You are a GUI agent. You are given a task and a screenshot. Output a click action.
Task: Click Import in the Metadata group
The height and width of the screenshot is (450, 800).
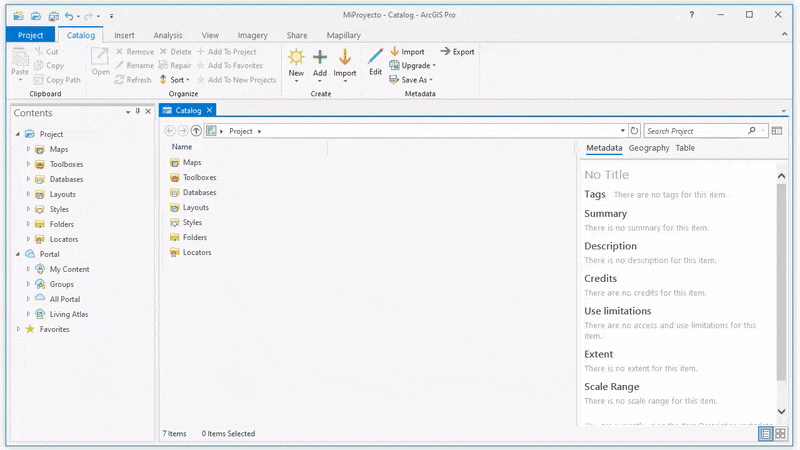pos(407,52)
